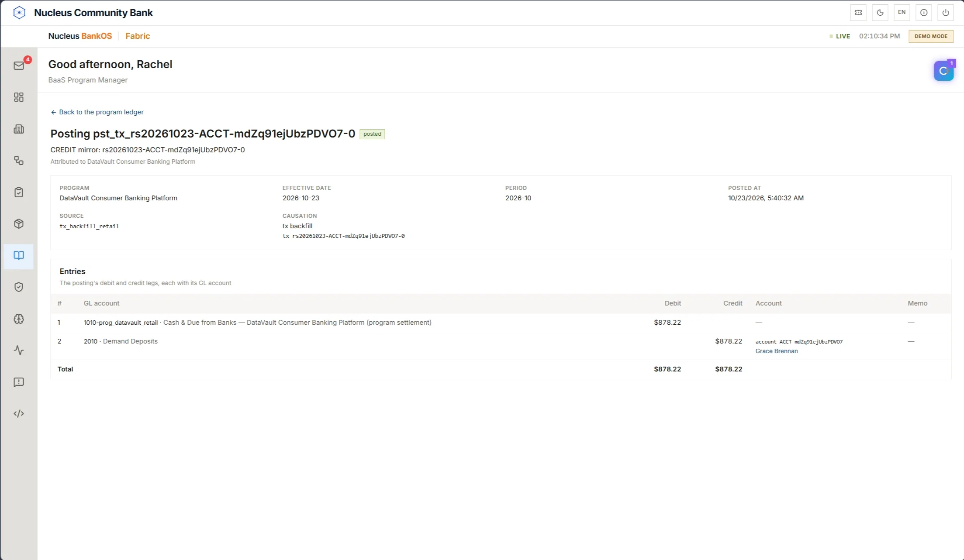Click account ACCT-mdZq91ejUbzPDVO7 text

point(799,342)
